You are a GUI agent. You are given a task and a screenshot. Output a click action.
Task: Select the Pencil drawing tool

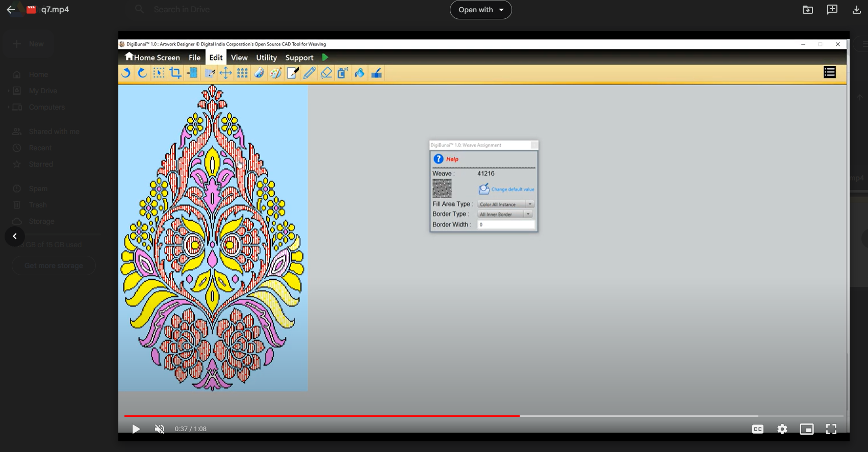pos(309,73)
